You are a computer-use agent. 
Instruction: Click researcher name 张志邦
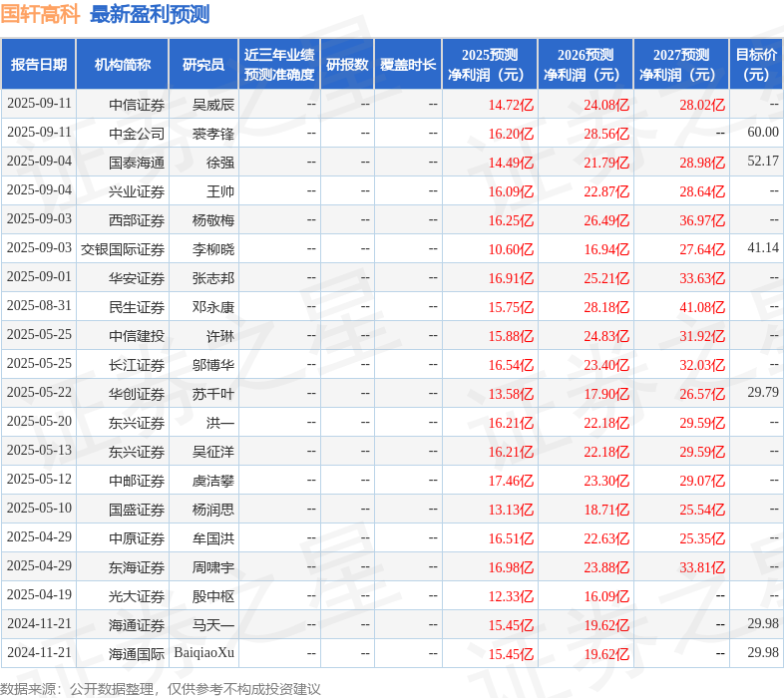(213, 278)
